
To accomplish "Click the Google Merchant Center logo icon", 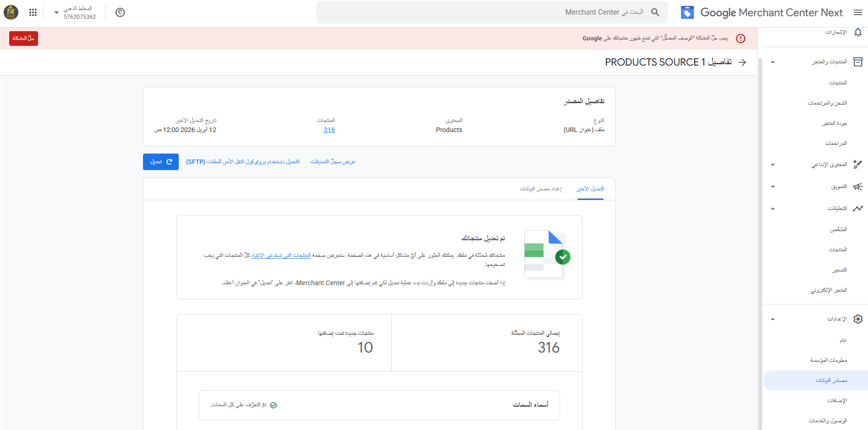I will point(687,12).
